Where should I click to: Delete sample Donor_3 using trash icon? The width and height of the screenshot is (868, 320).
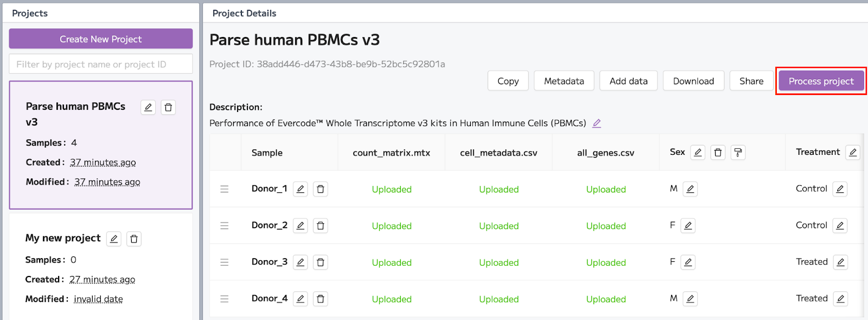tap(321, 262)
